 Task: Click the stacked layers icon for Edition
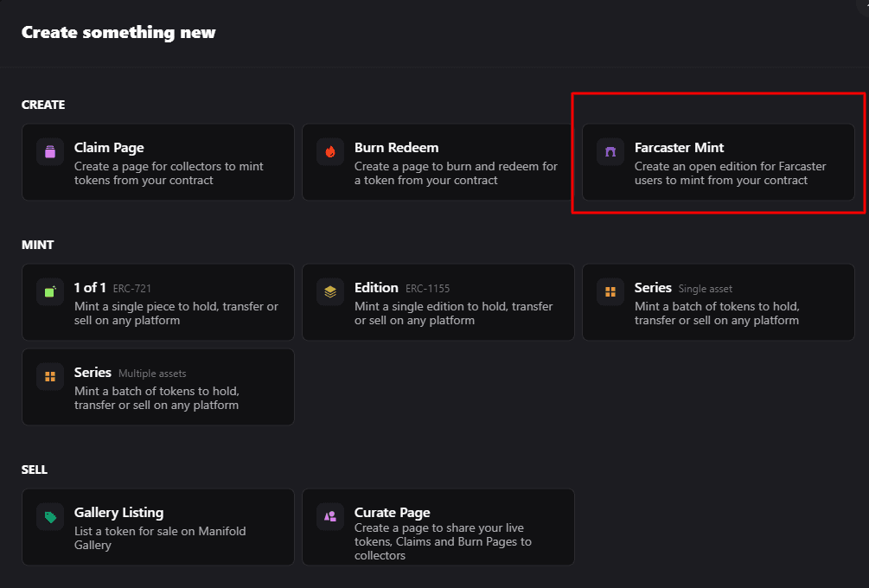(330, 291)
